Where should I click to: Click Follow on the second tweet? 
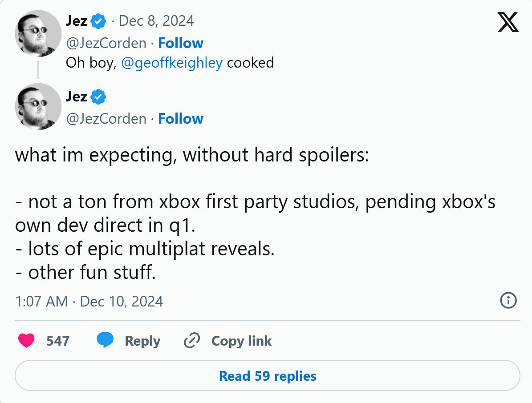(181, 118)
